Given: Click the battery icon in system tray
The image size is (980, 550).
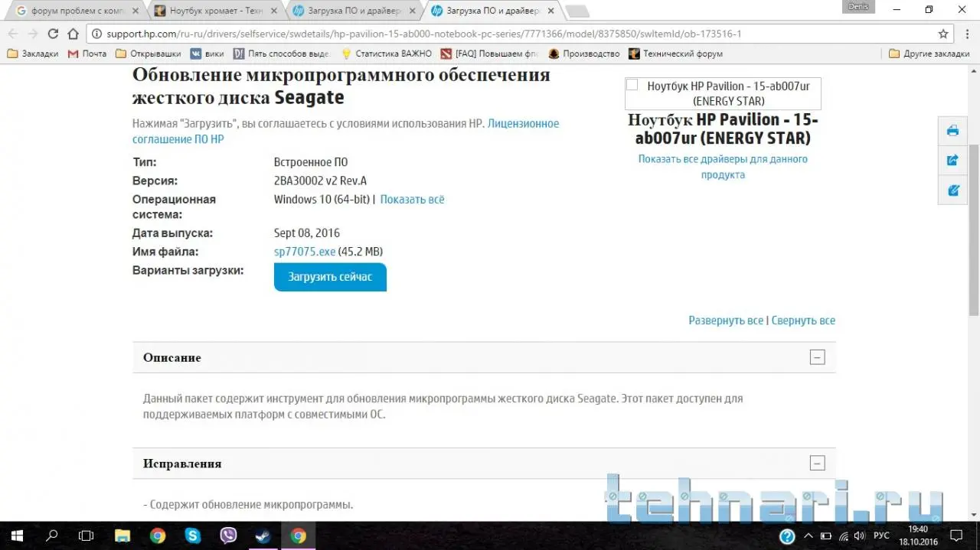Looking at the screenshot, I should tap(826, 536).
